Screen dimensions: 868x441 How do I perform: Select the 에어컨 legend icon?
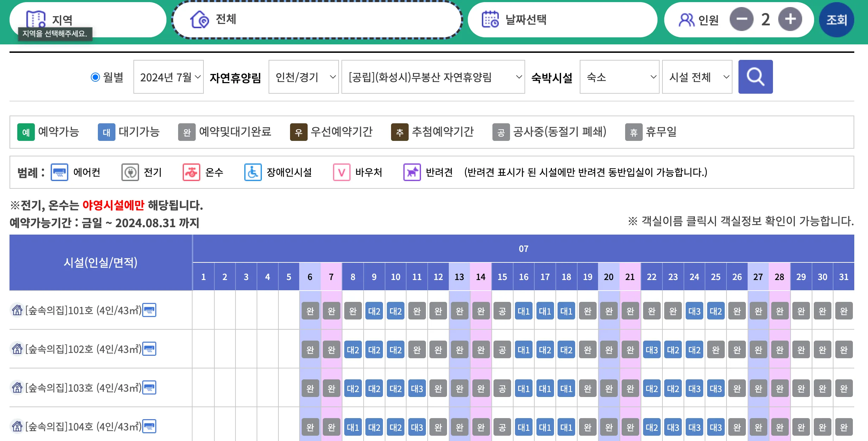tap(59, 172)
